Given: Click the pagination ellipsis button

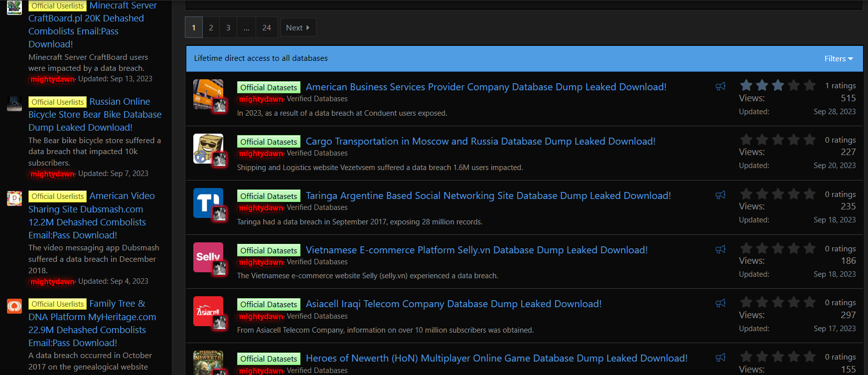Looking at the screenshot, I should click(x=246, y=27).
